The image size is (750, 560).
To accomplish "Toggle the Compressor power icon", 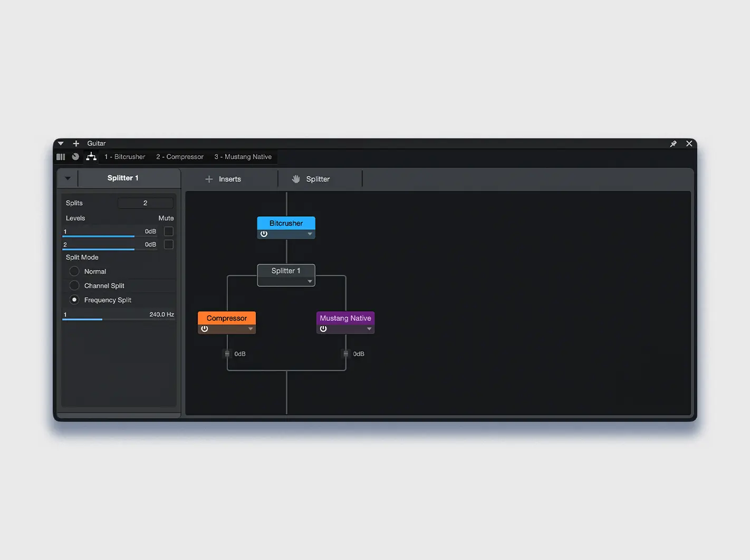I will point(205,329).
